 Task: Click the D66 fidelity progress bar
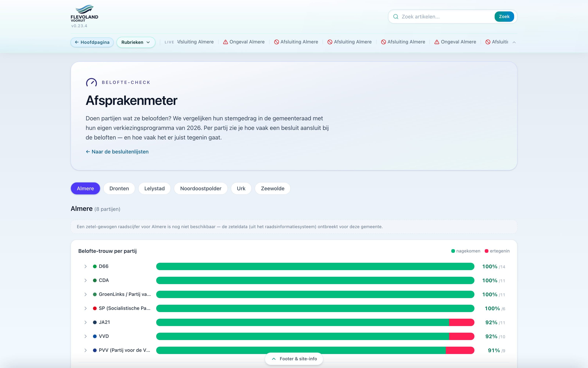click(x=315, y=266)
